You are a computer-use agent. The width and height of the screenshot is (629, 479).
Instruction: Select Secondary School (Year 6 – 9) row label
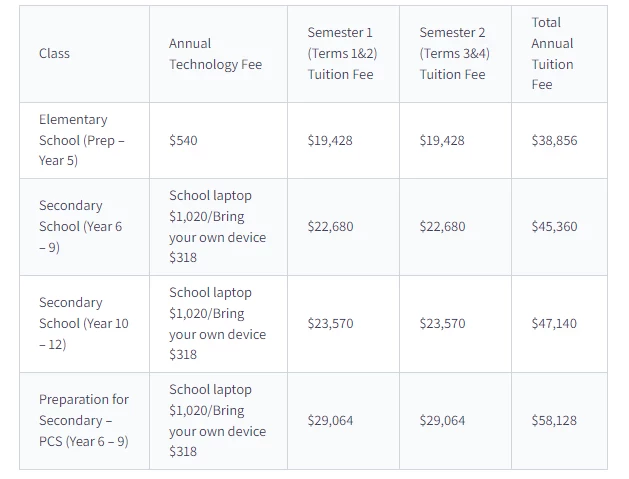point(80,226)
